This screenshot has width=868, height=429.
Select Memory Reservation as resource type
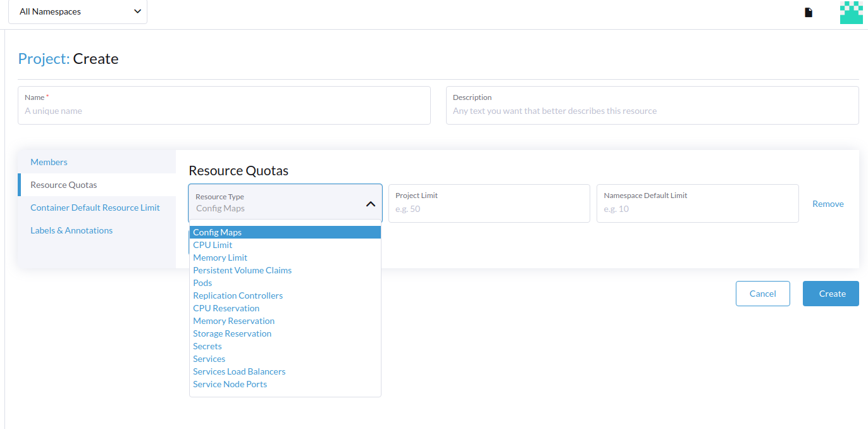pos(233,321)
